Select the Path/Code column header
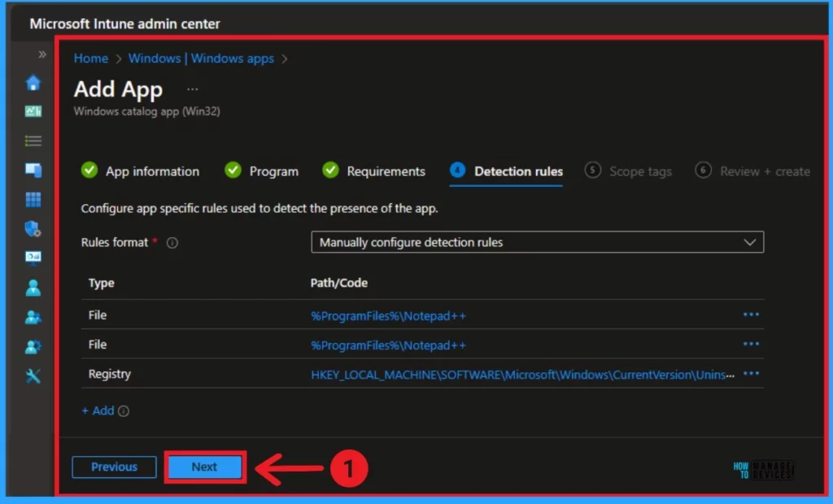 pos(339,283)
